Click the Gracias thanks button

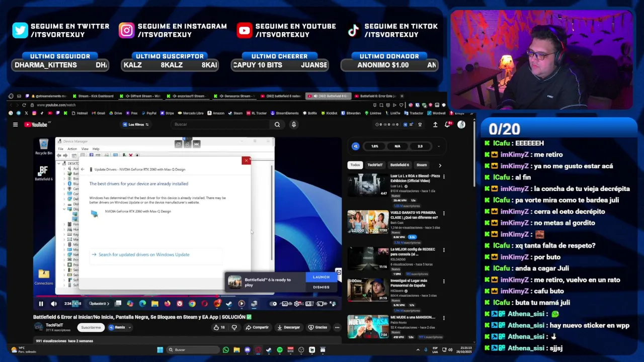point(317,327)
